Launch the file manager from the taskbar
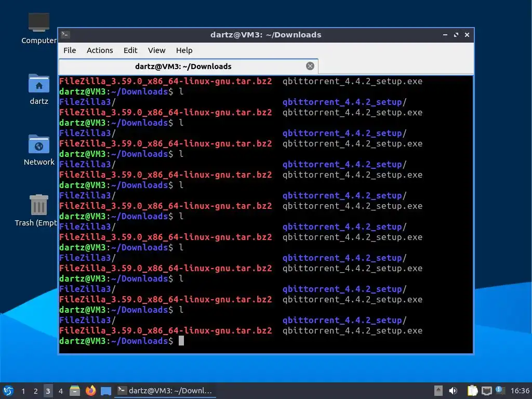 75,391
